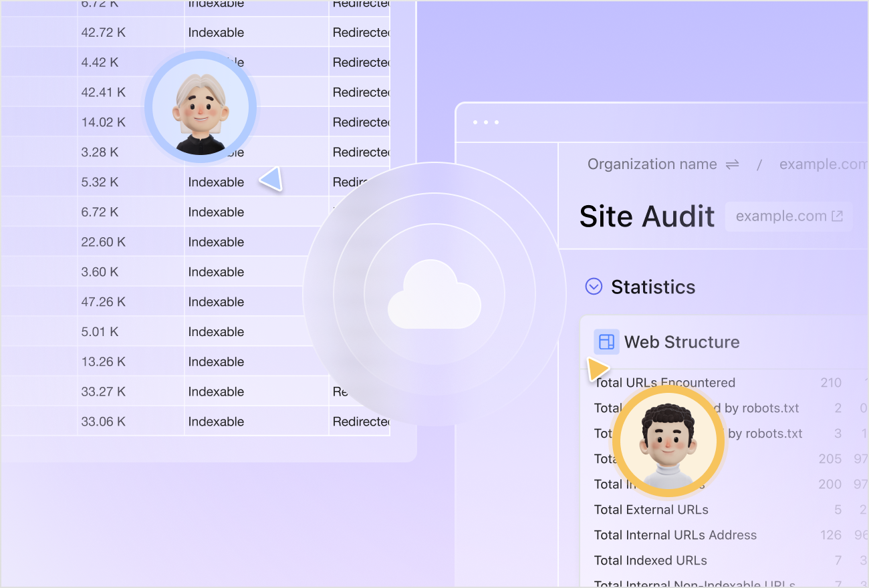Click Redirected in the 33.06 K row
Image resolution: width=869 pixels, height=588 pixels.
[x=361, y=422]
